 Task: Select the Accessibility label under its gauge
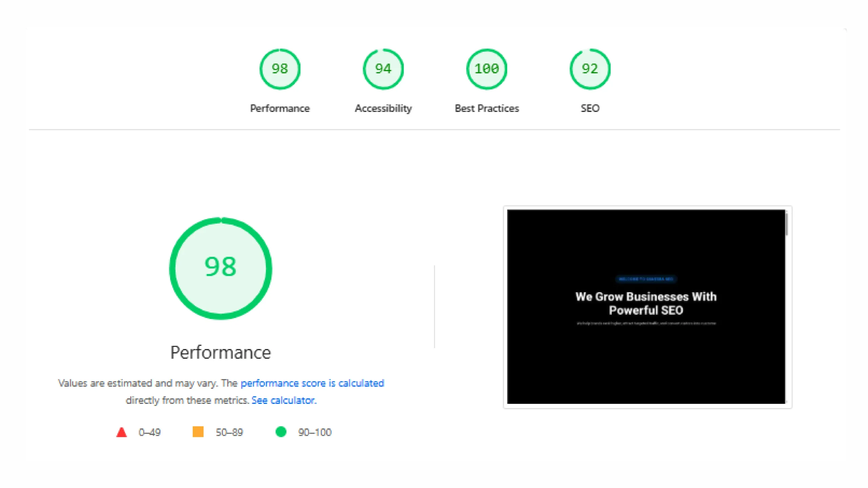click(x=383, y=108)
